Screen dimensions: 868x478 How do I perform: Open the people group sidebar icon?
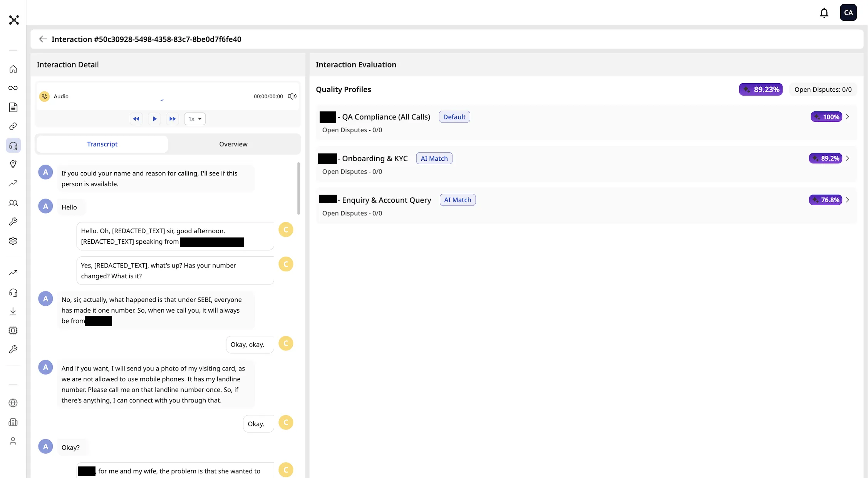coord(13,203)
